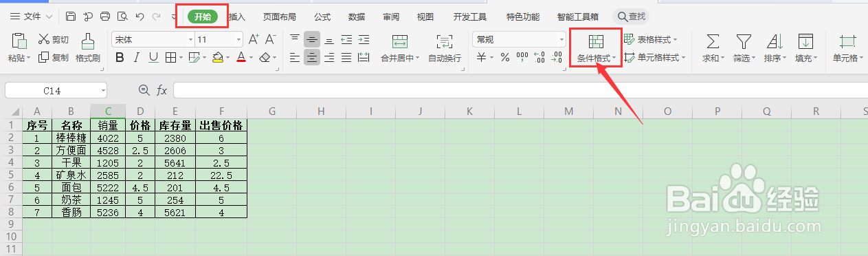Apply percent style format
Image resolution: width=868 pixels, height=256 pixels.
[x=504, y=58]
